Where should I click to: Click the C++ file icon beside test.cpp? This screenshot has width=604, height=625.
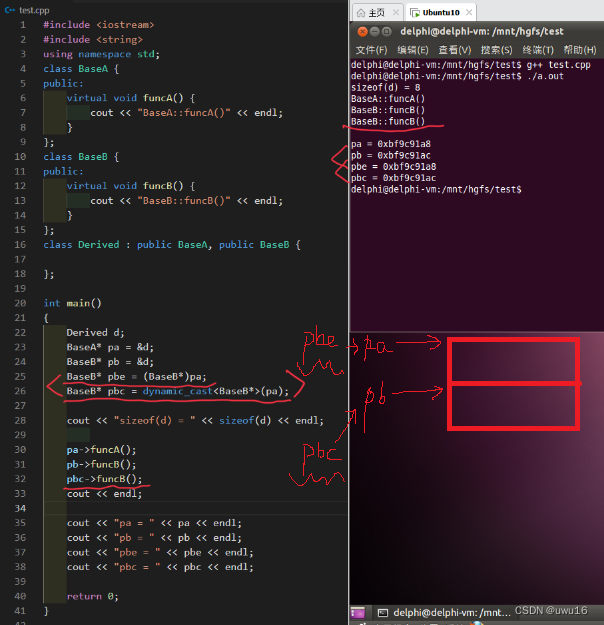(x=10, y=10)
